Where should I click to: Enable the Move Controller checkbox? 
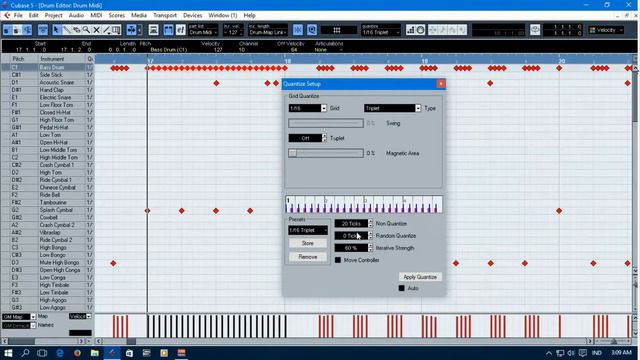point(338,260)
